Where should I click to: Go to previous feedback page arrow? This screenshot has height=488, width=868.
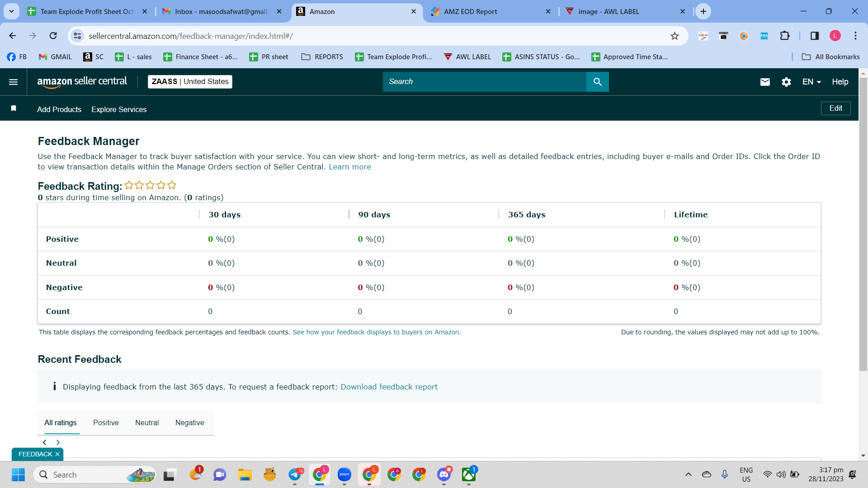click(44, 442)
